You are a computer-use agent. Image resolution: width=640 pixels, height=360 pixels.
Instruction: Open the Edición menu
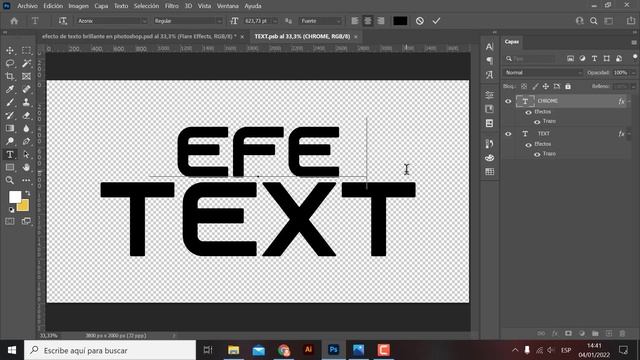coord(53,6)
